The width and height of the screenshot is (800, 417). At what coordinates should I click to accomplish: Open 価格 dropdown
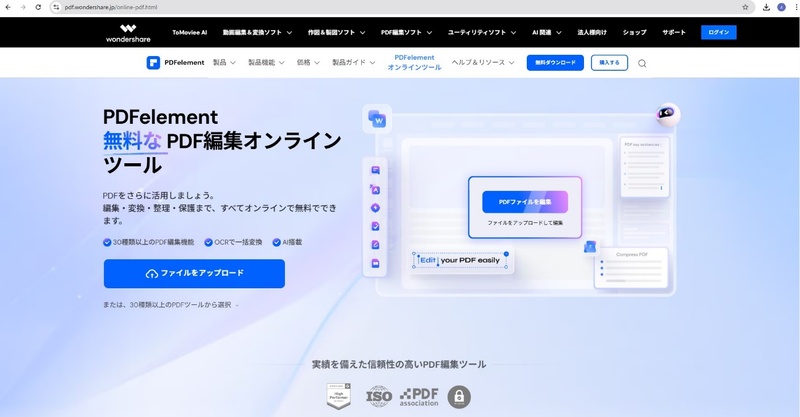(x=308, y=63)
